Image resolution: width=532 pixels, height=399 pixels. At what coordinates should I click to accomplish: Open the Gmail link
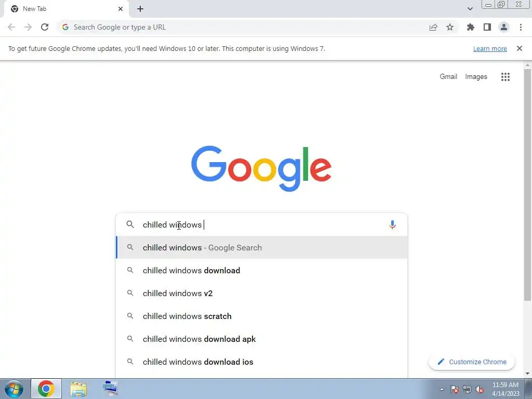point(448,77)
